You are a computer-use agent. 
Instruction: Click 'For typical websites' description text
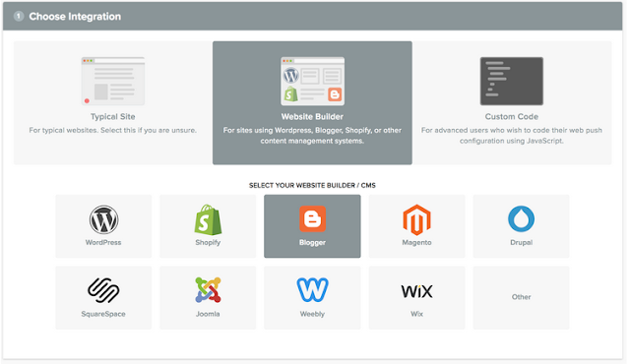click(x=113, y=130)
